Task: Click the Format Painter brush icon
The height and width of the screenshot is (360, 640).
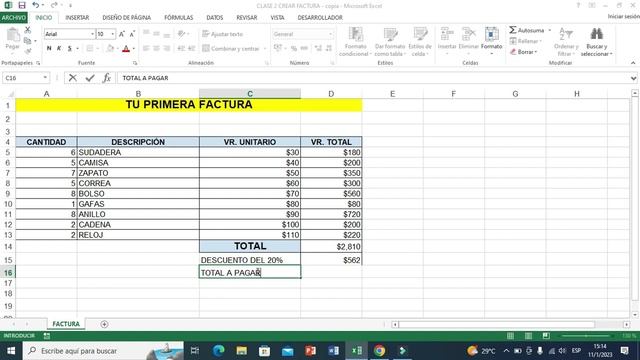Action: click(x=28, y=51)
